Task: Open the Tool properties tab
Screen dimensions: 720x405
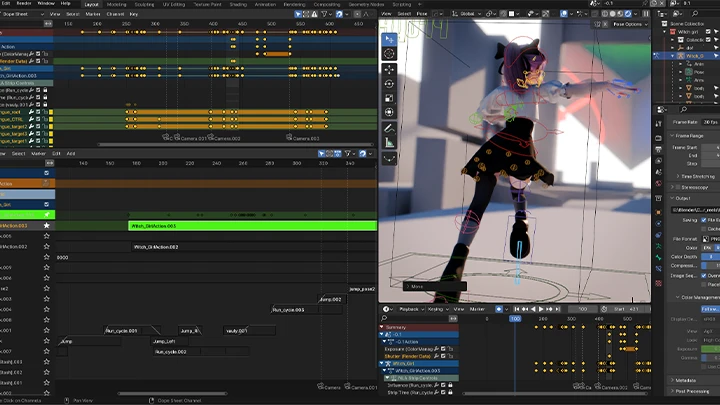Action: tap(658, 124)
